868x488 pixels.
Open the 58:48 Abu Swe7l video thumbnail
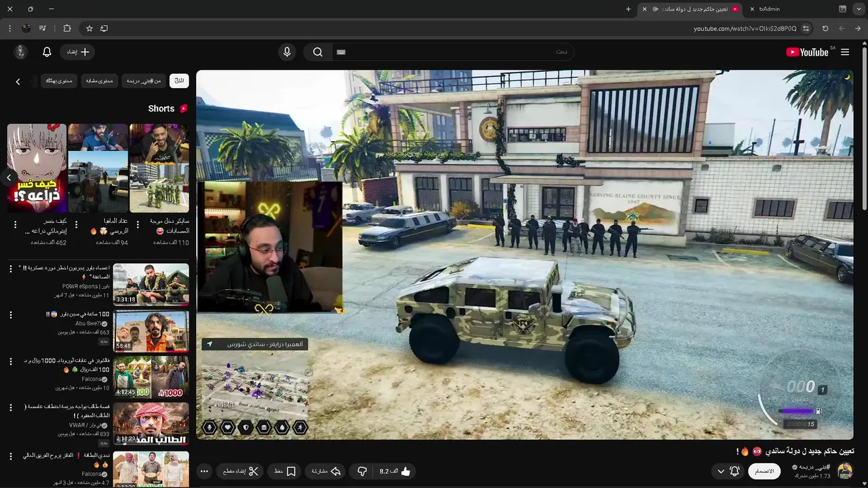(151, 331)
